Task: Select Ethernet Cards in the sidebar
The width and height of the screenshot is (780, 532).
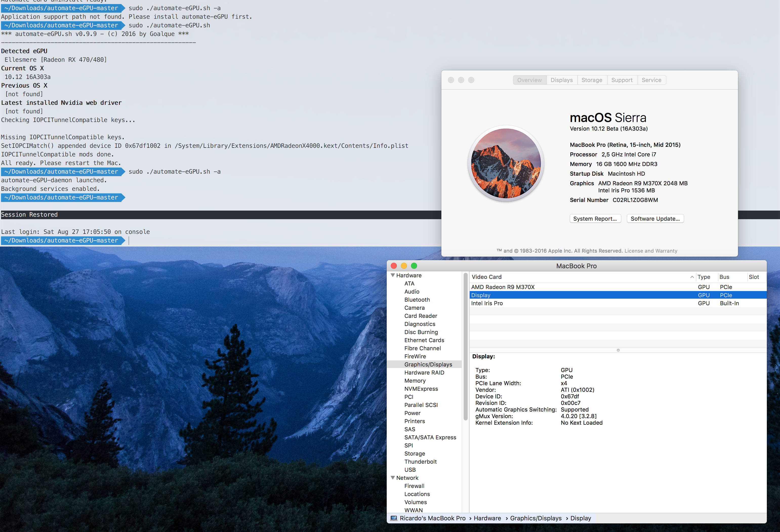Action: (x=424, y=340)
